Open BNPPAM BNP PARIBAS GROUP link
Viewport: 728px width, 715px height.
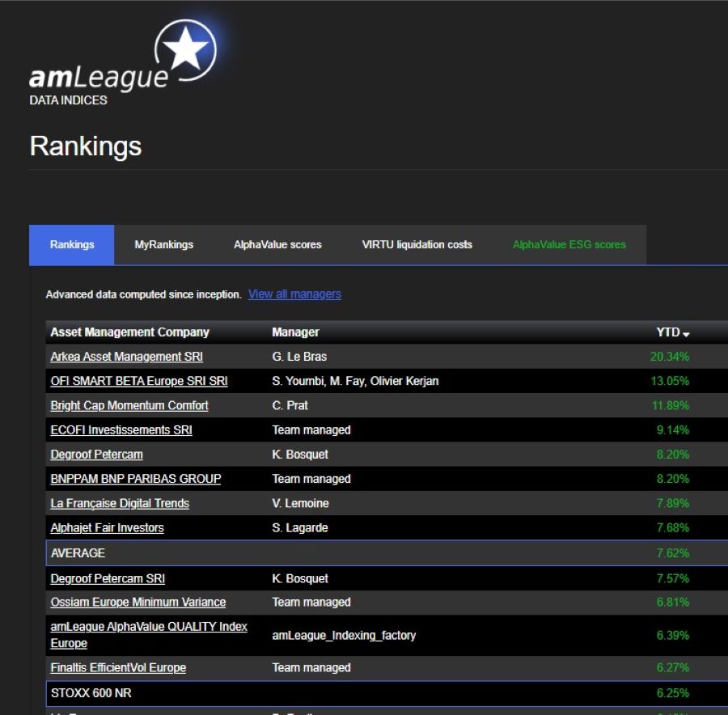[x=136, y=479]
